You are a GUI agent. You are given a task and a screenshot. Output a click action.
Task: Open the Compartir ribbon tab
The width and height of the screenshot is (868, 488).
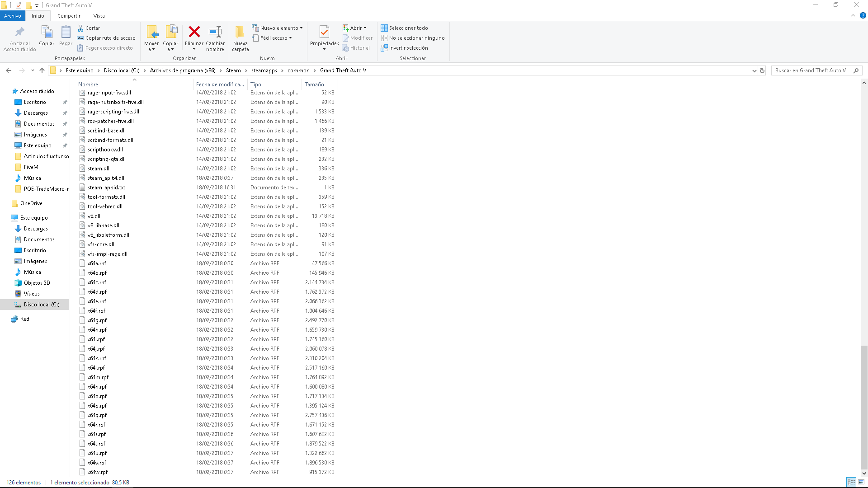[69, 16]
